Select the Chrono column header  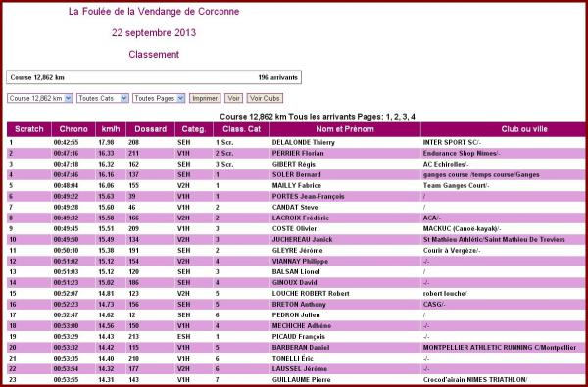point(73,129)
